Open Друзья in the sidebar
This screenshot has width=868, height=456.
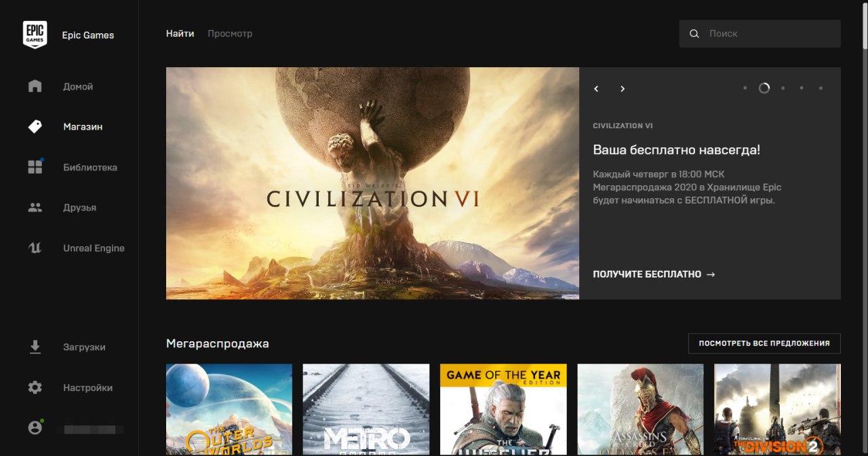pyautogui.click(x=79, y=208)
